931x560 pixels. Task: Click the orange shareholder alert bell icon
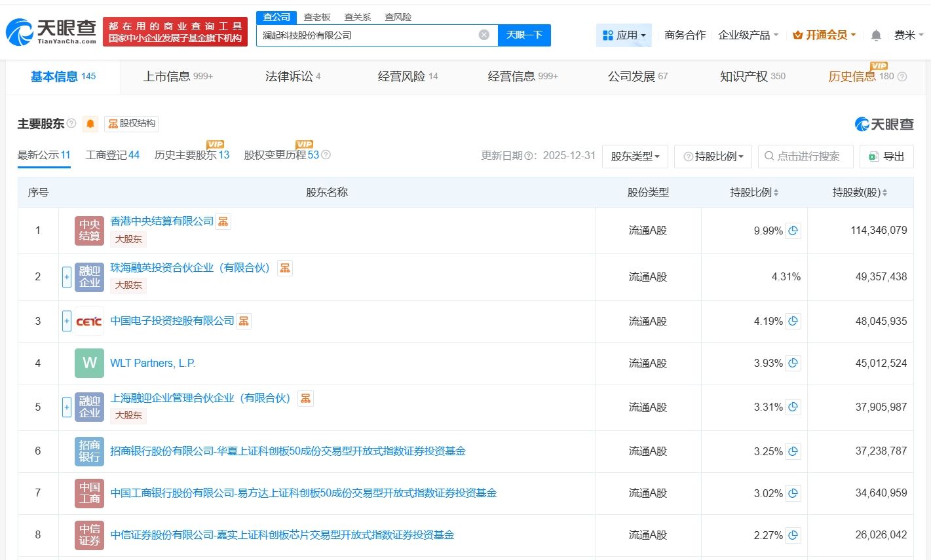pyautogui.click(x=90, y=124)
